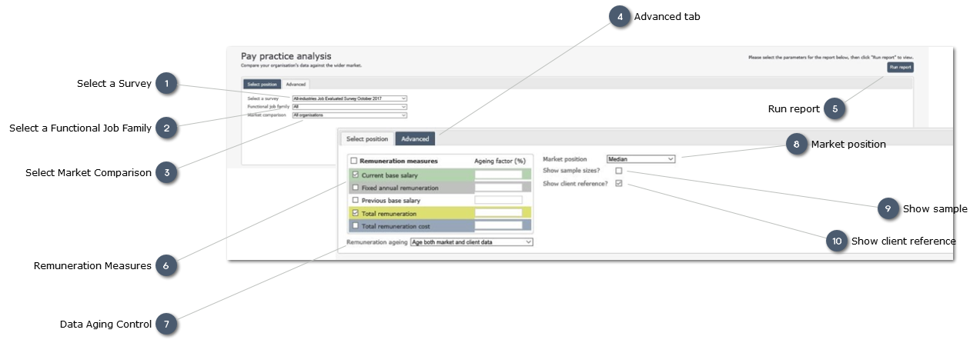980x343 pixels.
Task: Open Select position tab in the enlarged panel
Action: (x=367, y=139)
